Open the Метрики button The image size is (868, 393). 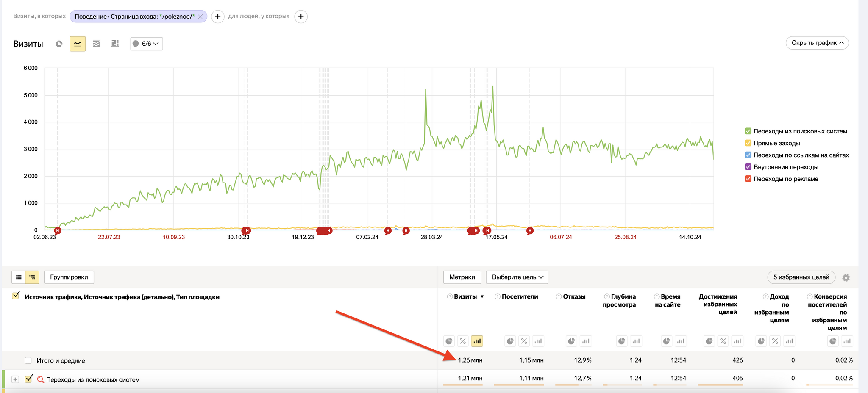click(462, 277)
